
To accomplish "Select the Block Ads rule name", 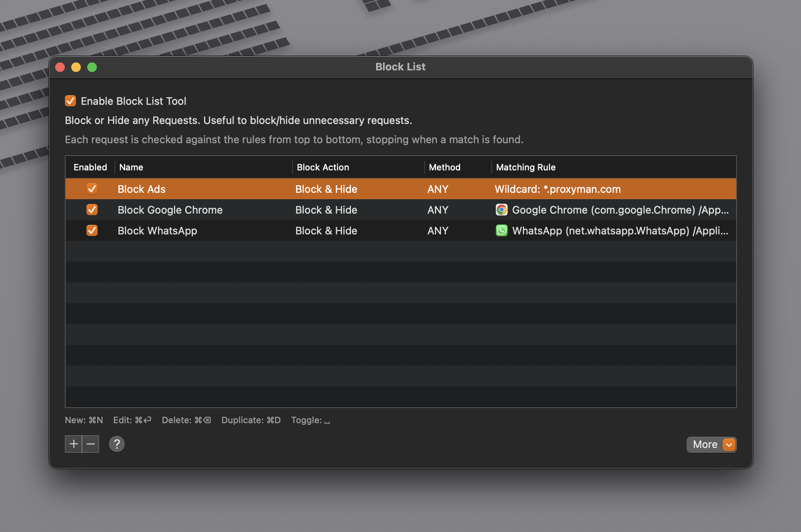I will coord(142,189).
